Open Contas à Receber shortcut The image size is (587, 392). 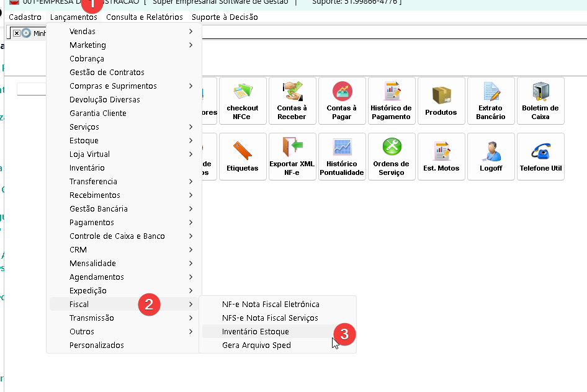point(292,100)
